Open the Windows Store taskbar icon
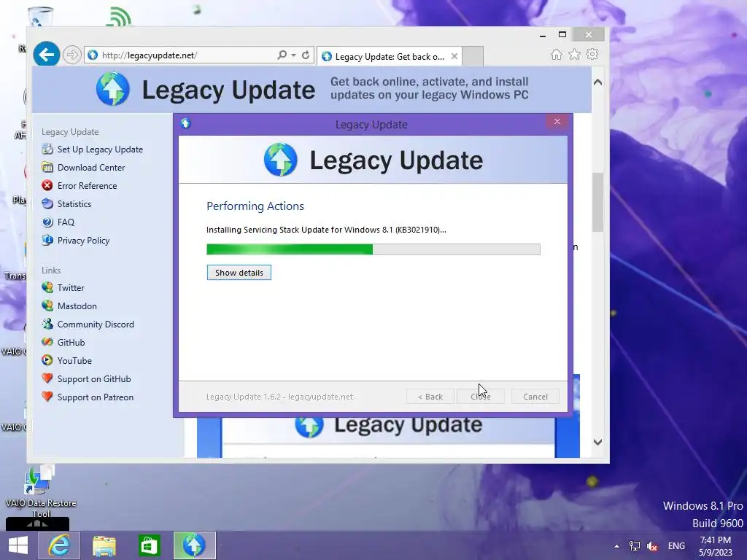The image size is (747, 560). coord(149,545)
